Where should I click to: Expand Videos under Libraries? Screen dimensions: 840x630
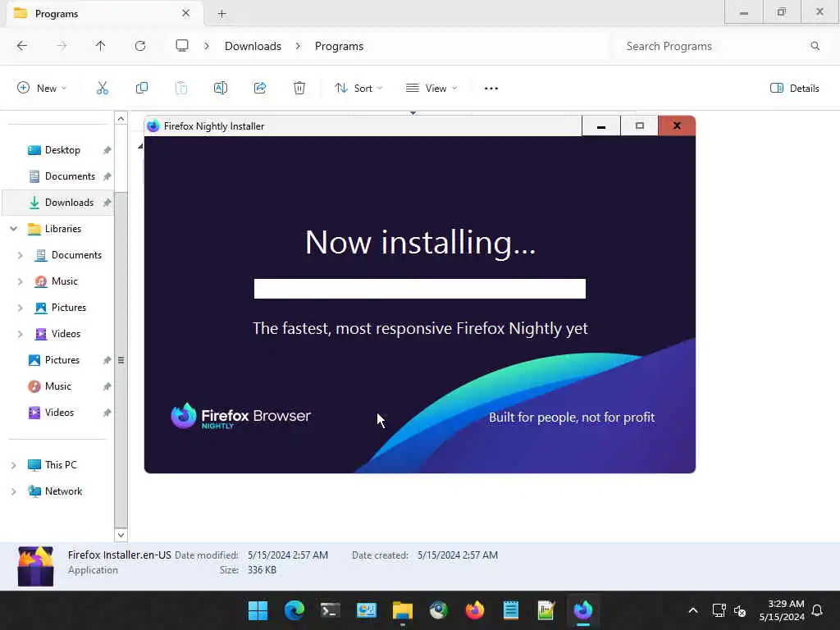(21, 335)
